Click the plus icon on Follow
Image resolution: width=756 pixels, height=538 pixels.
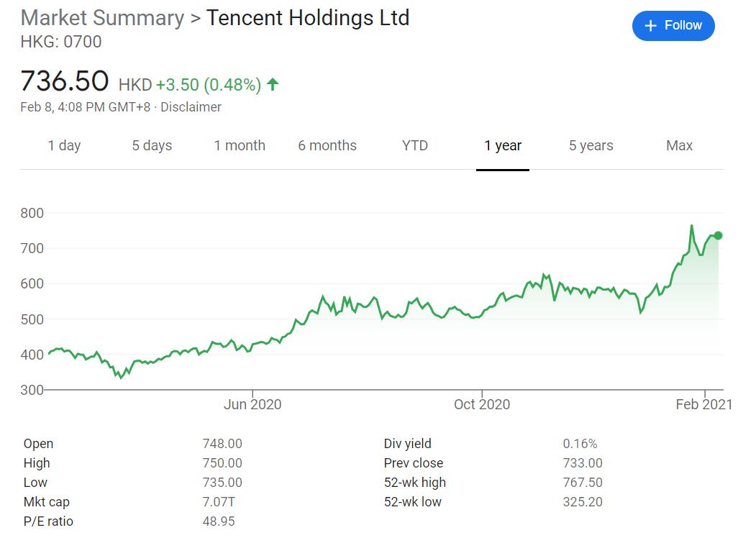click(x=650, y=26)
